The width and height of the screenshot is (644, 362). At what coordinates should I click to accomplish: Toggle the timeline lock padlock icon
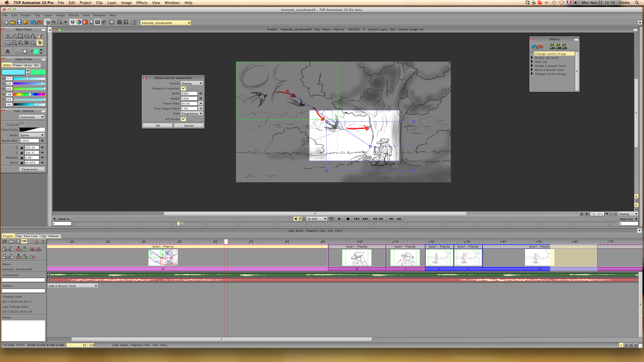click(x=36, y=241)
